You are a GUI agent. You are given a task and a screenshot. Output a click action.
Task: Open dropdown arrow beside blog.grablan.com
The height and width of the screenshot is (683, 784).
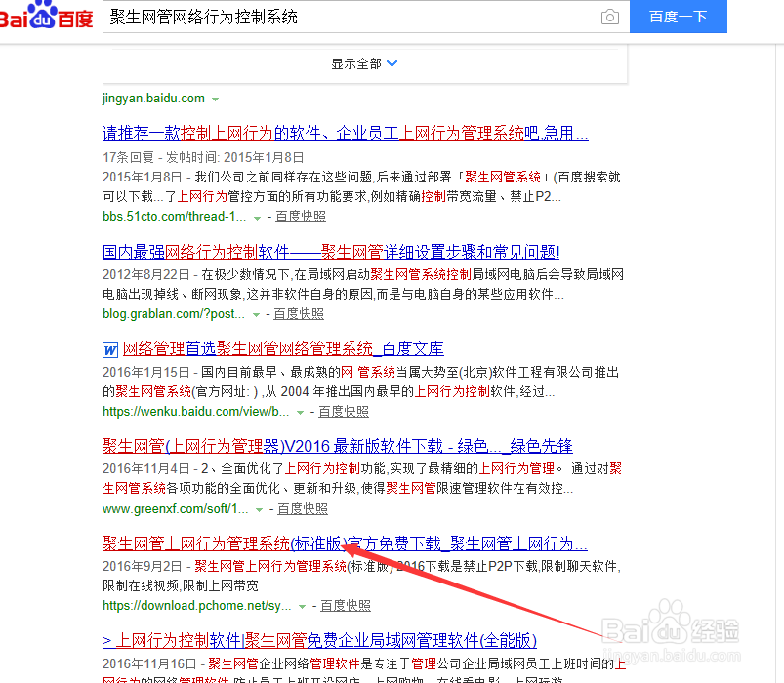[256, 315]
